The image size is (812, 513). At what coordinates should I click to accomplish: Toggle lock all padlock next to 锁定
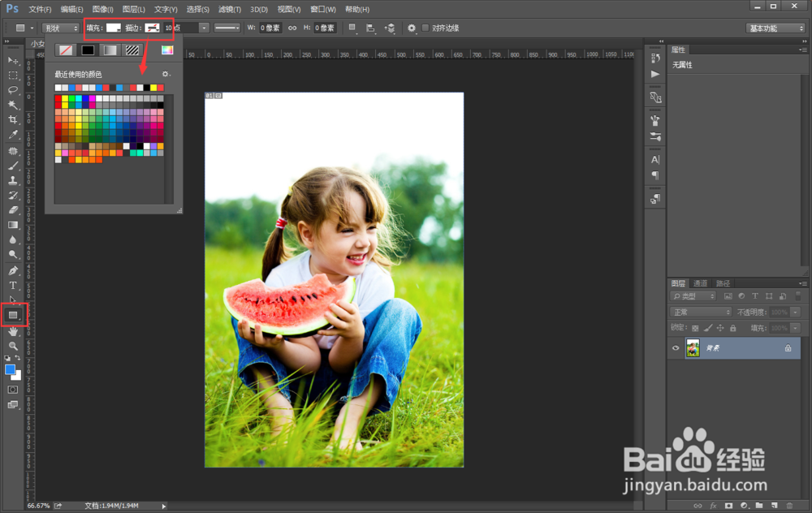pyautogui.click(x=732, y=328)
